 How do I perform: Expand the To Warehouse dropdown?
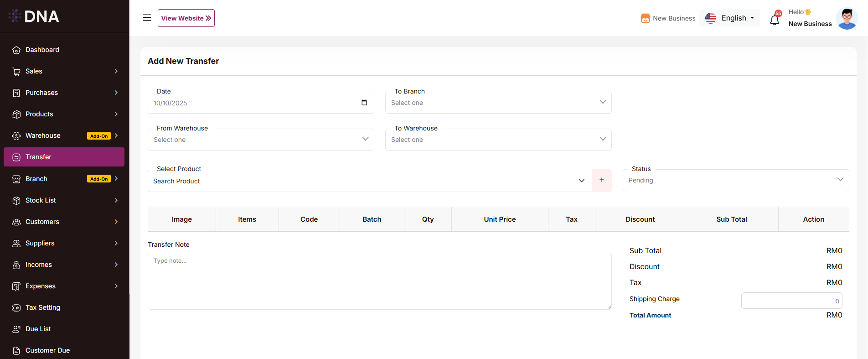click(x=498, y=140)
